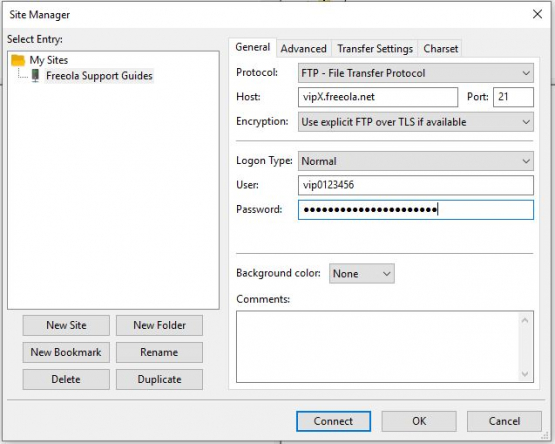
Task: Select the Freeola Support Guides entry
Action: [x=99, y=76]
